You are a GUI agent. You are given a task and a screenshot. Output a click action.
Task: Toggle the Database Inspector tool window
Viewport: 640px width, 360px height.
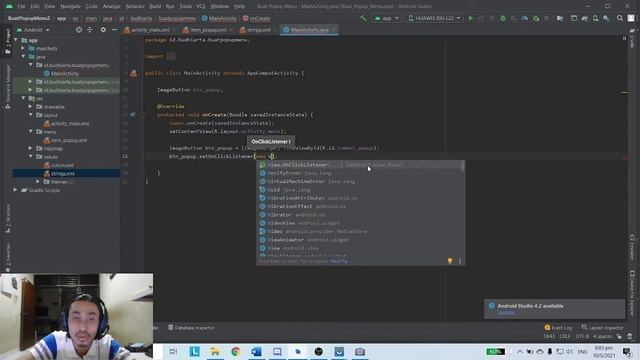(x=191, y=328)
